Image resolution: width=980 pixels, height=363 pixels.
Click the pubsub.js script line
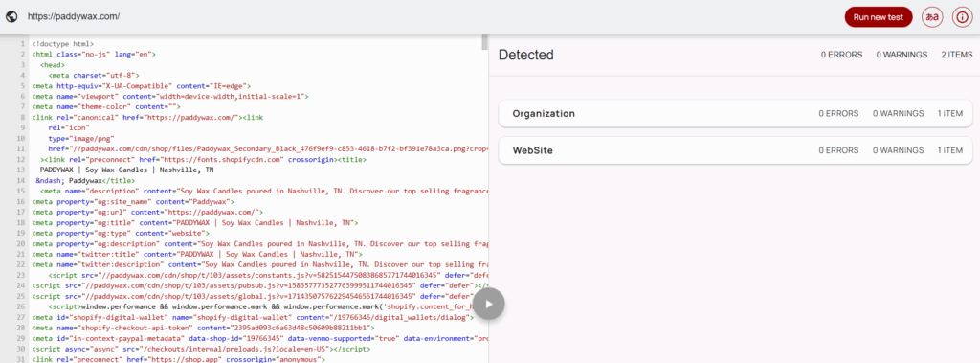click(259, 286)
